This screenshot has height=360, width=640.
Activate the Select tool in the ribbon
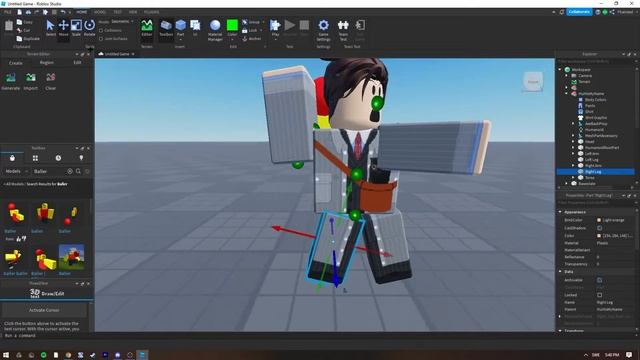(50, 28)
